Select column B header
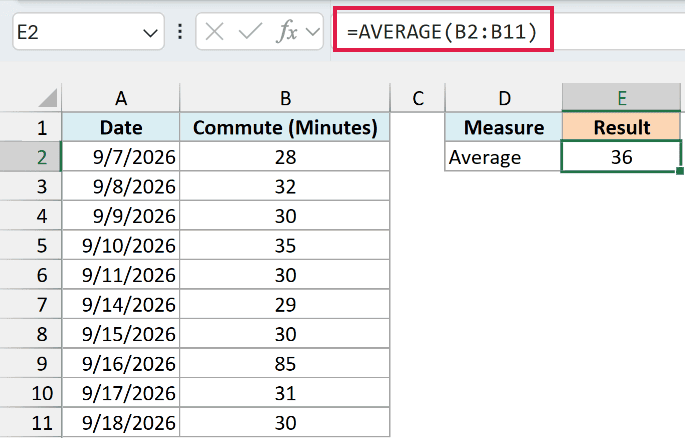Screen dimensions: 685x438 click(285, 98)
